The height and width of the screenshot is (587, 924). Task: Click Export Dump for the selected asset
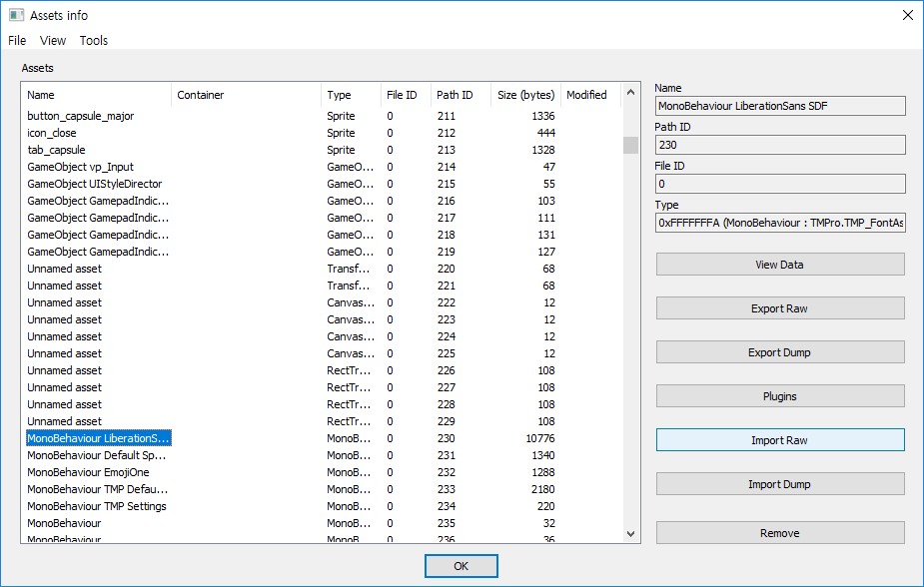(779, 351)
